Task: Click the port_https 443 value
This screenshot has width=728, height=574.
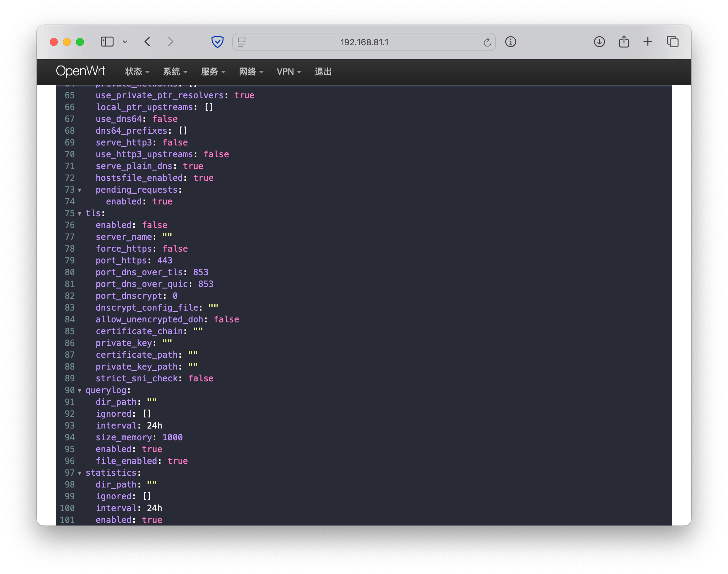Action: tap(165, 260)
